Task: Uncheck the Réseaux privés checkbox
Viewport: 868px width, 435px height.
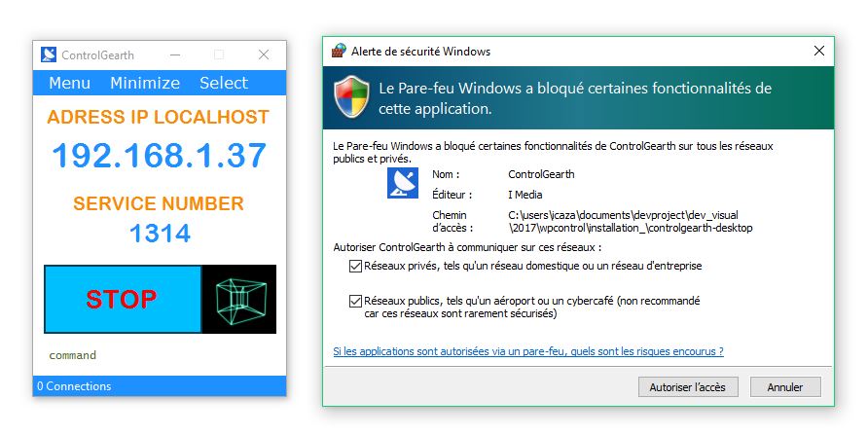Action: click(354, 266)
